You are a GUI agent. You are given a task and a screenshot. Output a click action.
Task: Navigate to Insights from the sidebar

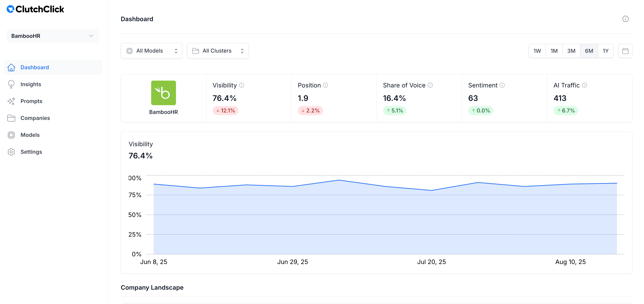pyautogui.click(x=31, y=84)
